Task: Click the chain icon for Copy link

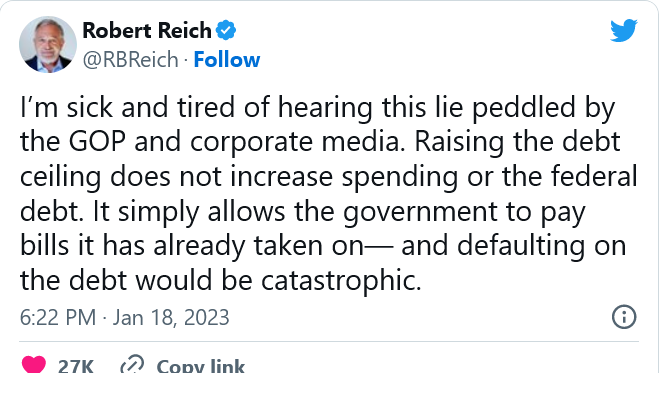Action: point(131,367)
